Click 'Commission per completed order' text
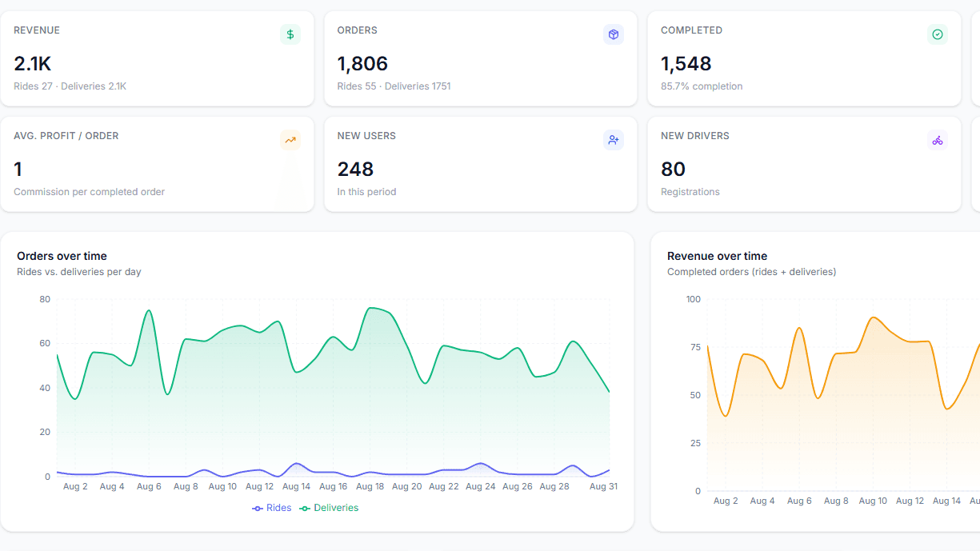980x551 pixels. [90, 192]
